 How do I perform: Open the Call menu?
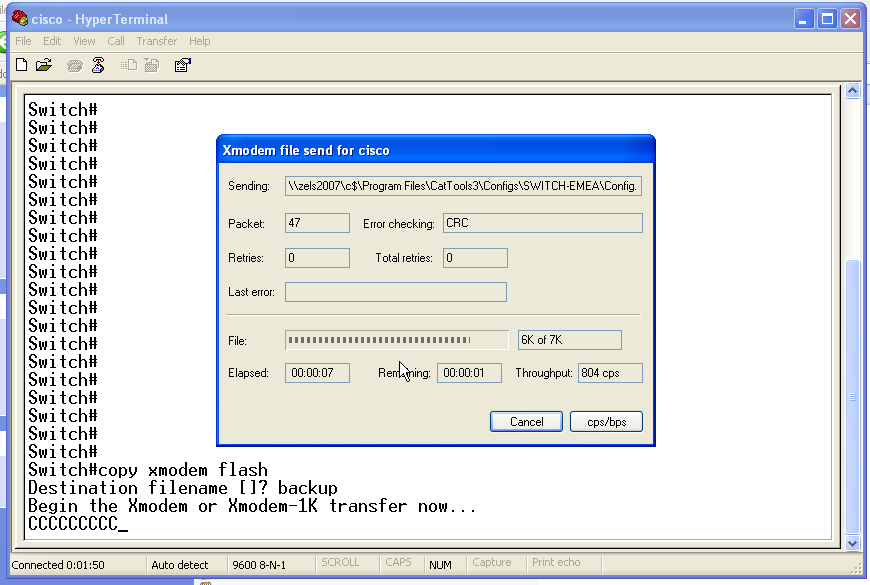(x=116, y=41)
